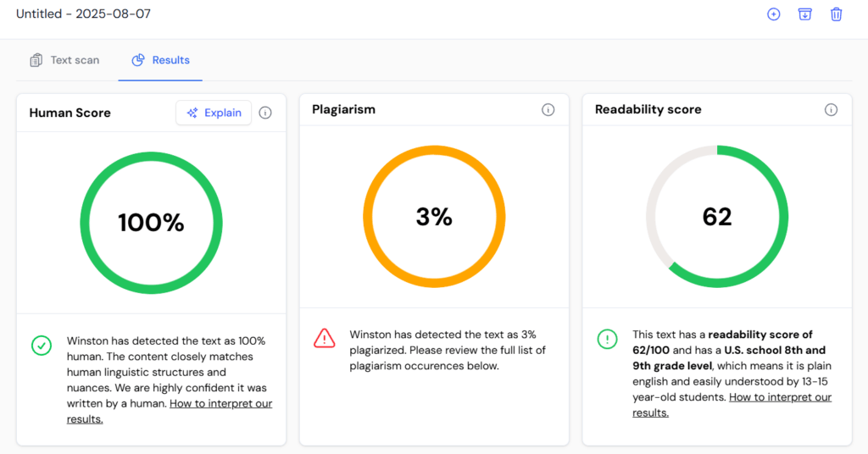Follow the Readability "How to interpret our results" link
Viewport: 868px width, 454px height.
point(780,397)
